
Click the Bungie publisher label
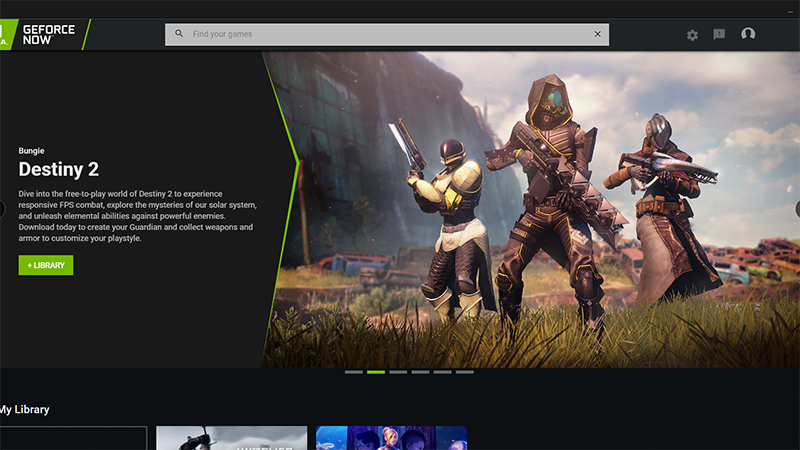32,151
